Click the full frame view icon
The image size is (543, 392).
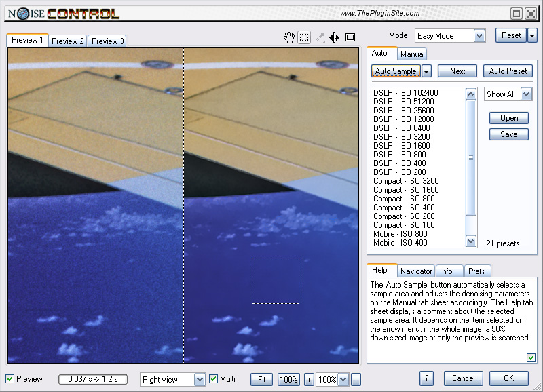tap(350, 38)
